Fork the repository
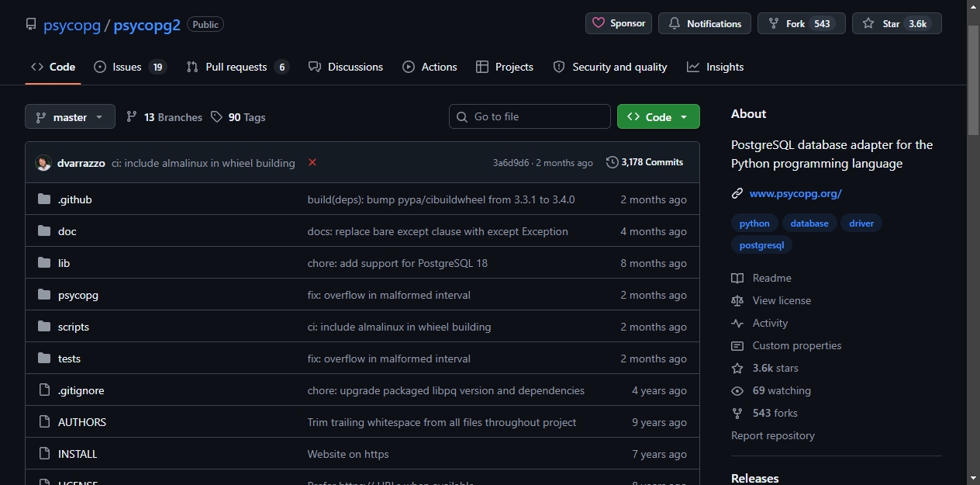The width and height of the screenshot is (980, 485). (x=802, y=23)
